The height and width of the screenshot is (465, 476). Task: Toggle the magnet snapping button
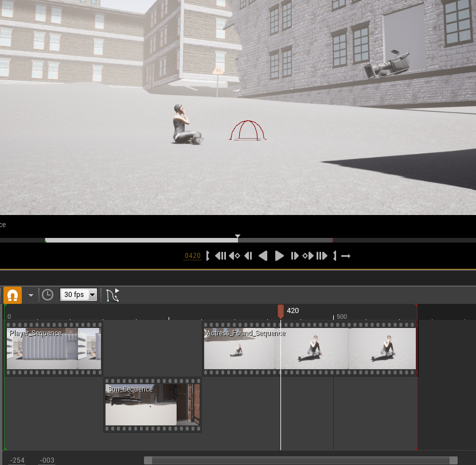[x=13, y=295]
